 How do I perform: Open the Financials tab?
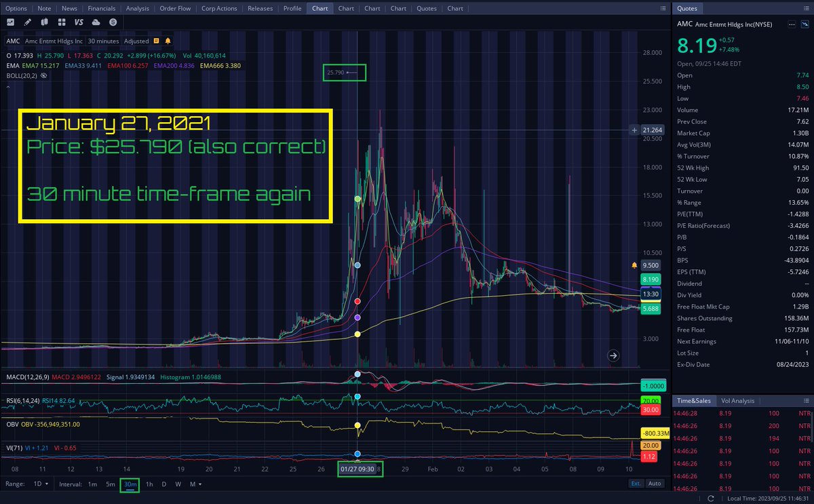point(102,8)
